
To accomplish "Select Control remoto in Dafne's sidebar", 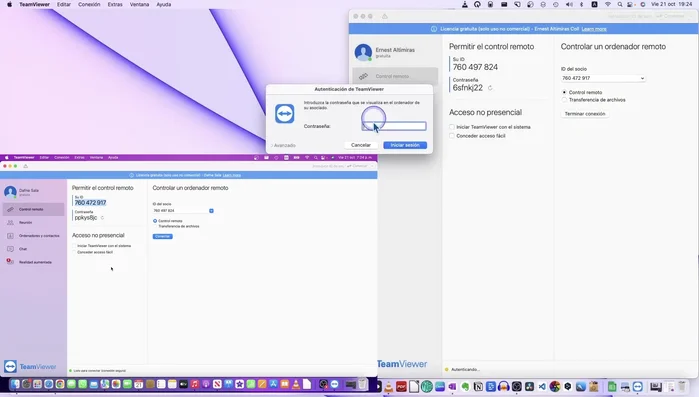I will pyautogui.click(x=33, y=209).
